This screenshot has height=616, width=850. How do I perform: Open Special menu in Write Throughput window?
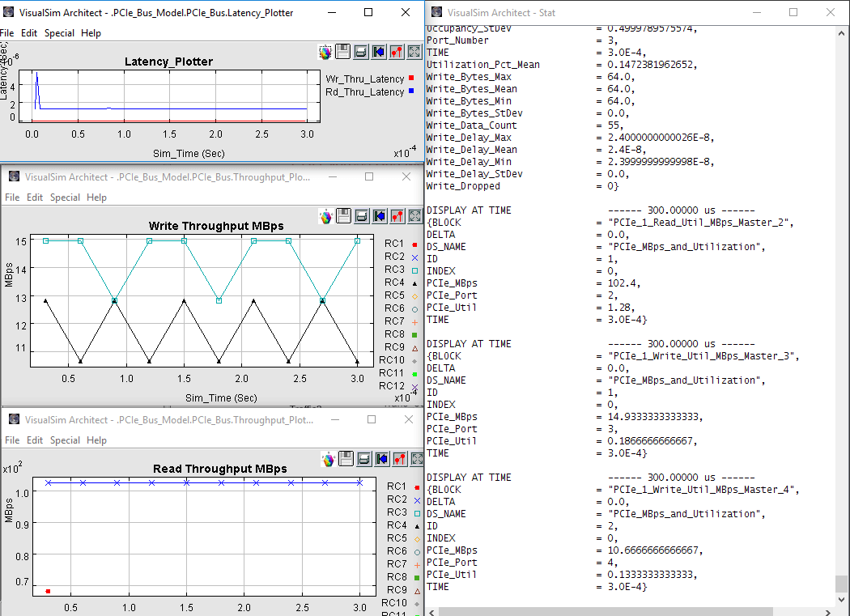point(65,198)
